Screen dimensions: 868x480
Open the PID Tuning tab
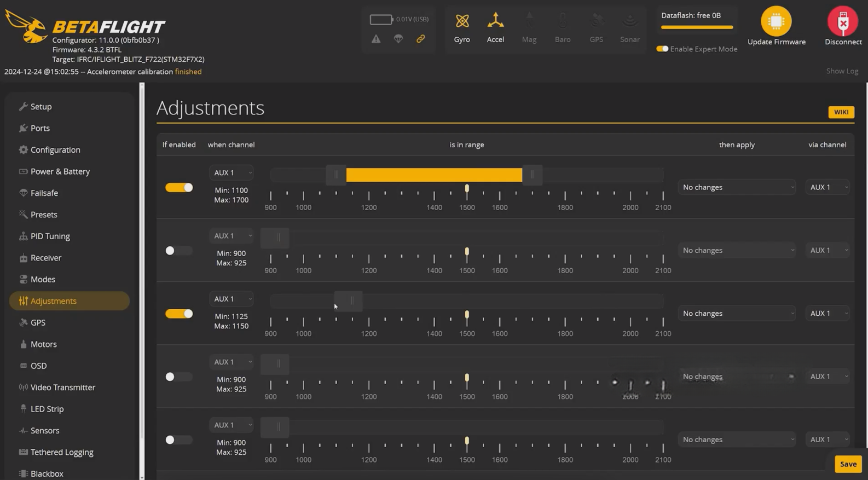pyautogui.click(x=50, y=236)
